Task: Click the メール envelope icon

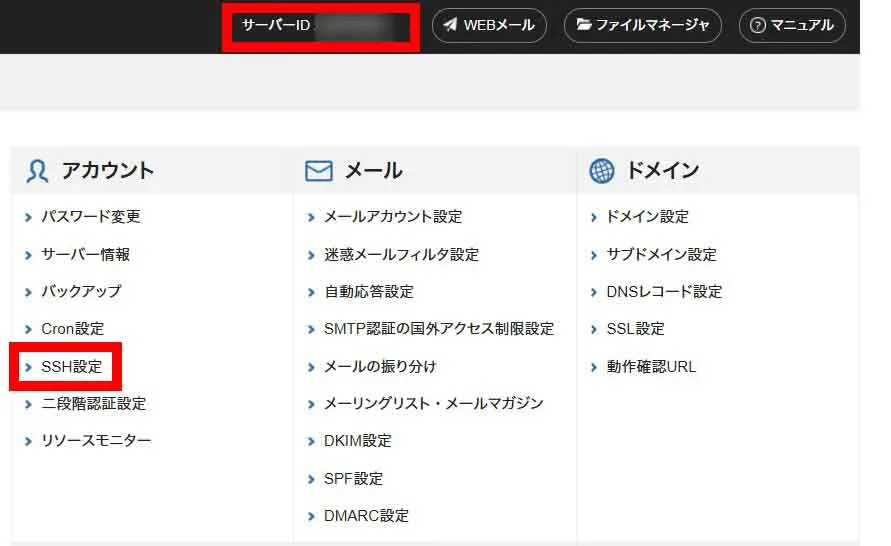Action: [318, 171]
